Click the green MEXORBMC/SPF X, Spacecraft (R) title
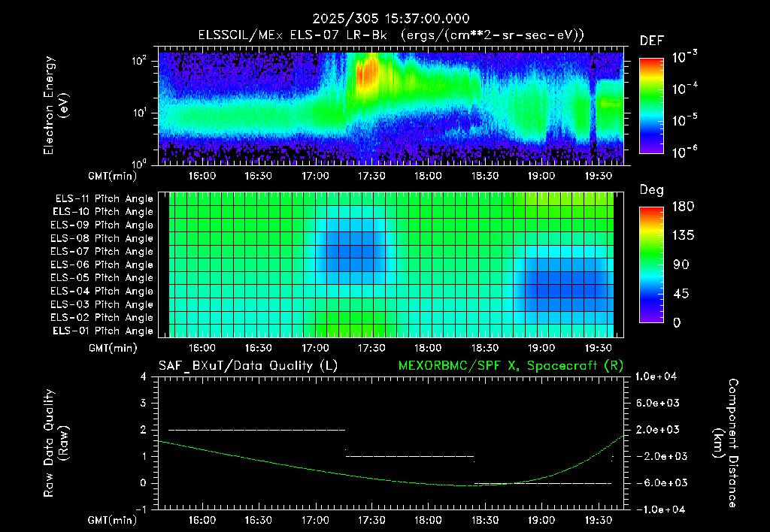Viewport: 770px width, 532px height. [x=511, y=366]
